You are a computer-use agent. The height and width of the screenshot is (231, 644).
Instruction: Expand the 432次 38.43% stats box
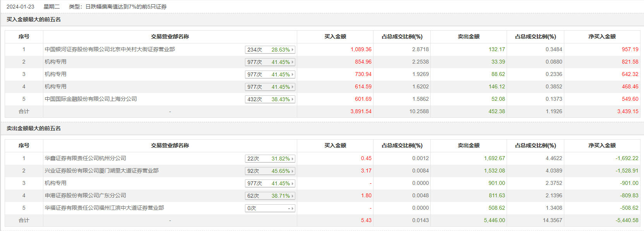(270, 99)
